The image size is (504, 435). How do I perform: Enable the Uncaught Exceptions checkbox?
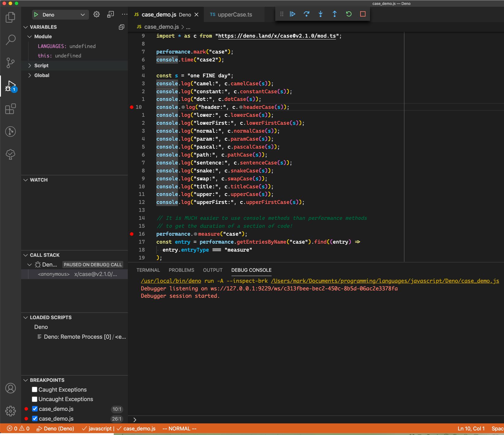[x=35, y=399]
